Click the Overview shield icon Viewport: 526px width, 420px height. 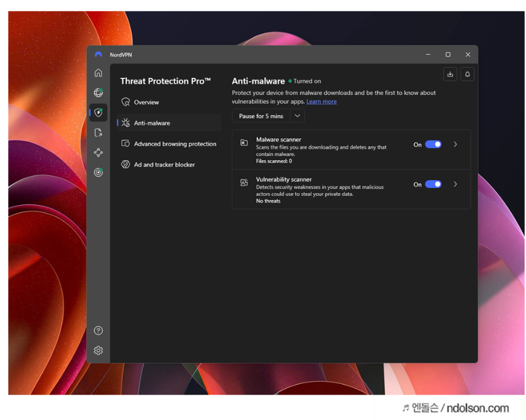pos(126,102)
